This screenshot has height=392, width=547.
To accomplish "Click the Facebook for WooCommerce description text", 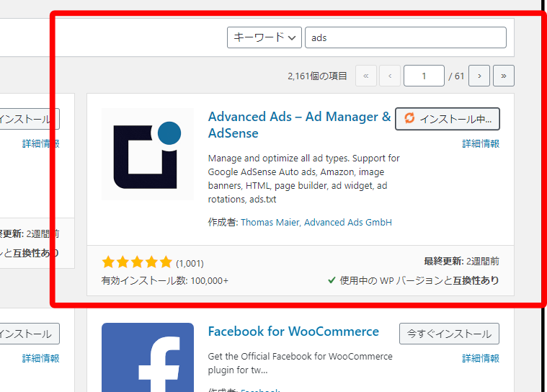I will click(x=300, y=363).
